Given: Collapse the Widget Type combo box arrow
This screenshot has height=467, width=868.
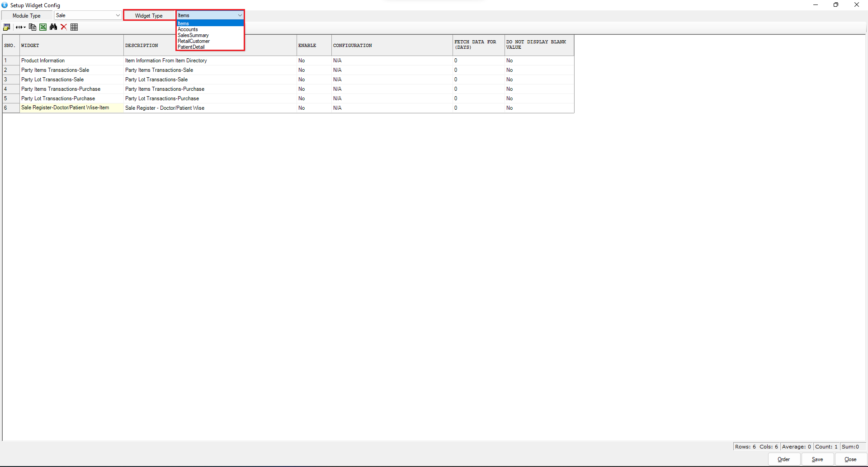Looking at the screenshot, I should pos(240,15).
